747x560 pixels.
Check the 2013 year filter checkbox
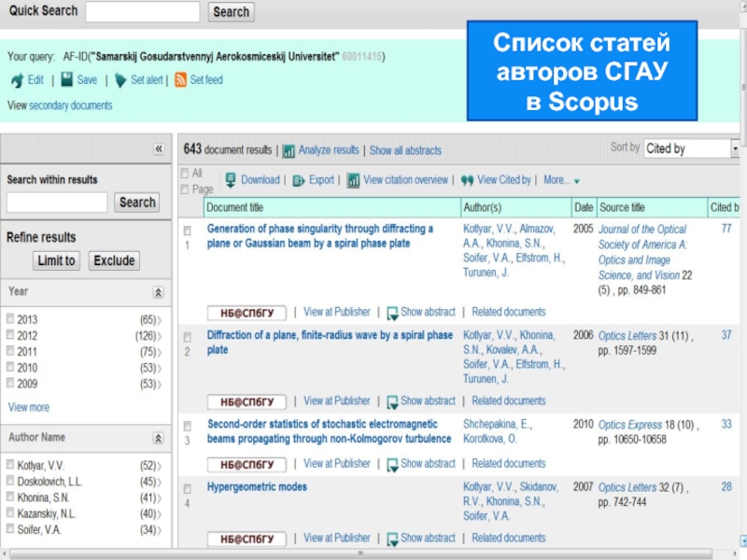pyautogui.click(x=10, y=318)
